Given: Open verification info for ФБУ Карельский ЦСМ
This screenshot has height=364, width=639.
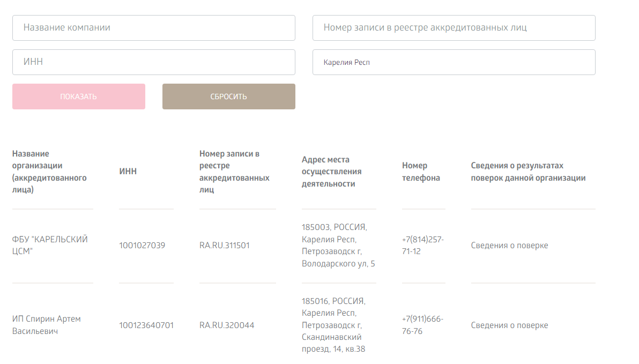Looking at the screenshot, I should tap(509, 246).
